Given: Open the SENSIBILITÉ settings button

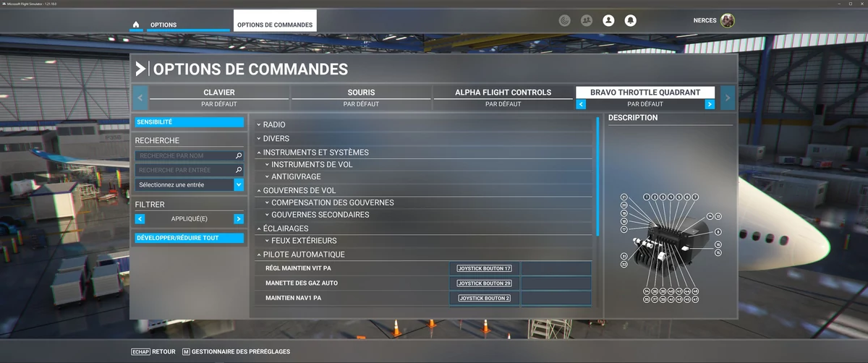Looking at the screenshot, I should pyautogui.click(x=190, y=122).
